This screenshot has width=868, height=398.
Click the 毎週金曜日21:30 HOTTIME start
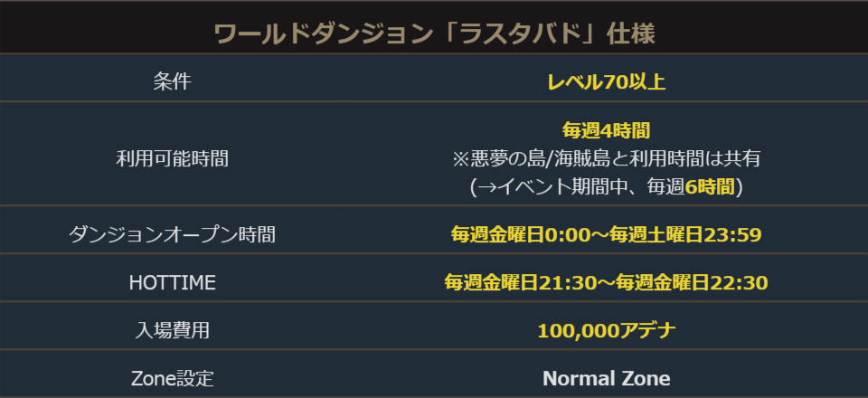[x=520, y=283]
